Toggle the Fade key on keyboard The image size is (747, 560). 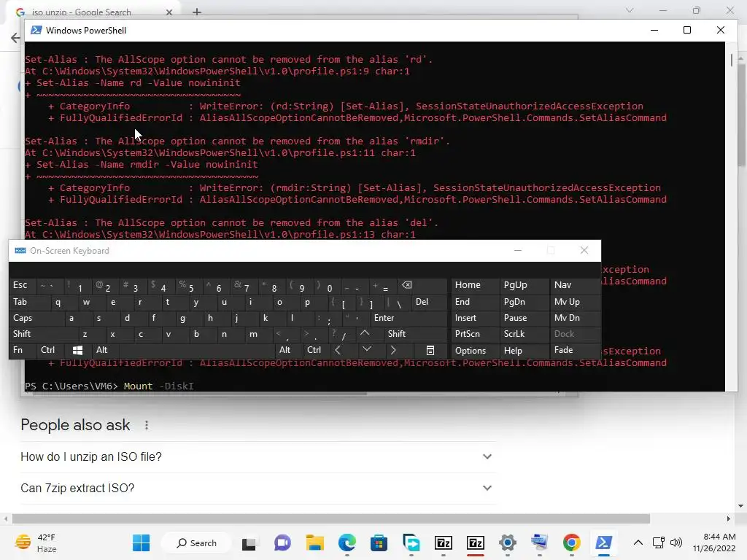(x=575, y=351)
